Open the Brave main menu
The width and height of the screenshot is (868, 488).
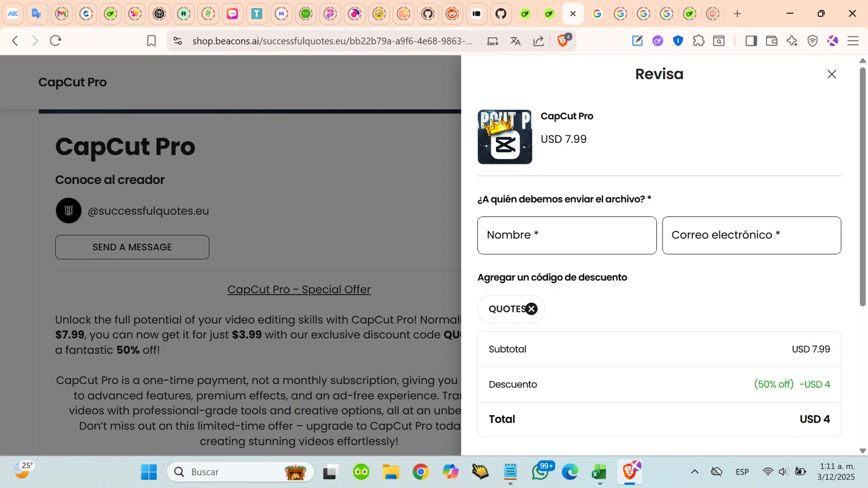(x=853, y=40)
